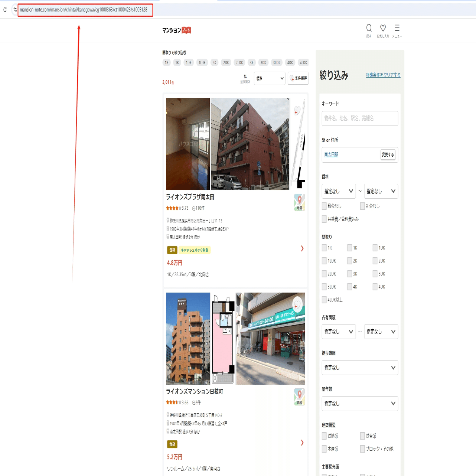This screenshot has width=476, height=476.
Task: Open the 標準 sort order dropdown
Action: pyautogui.click(x=270, y=78)
